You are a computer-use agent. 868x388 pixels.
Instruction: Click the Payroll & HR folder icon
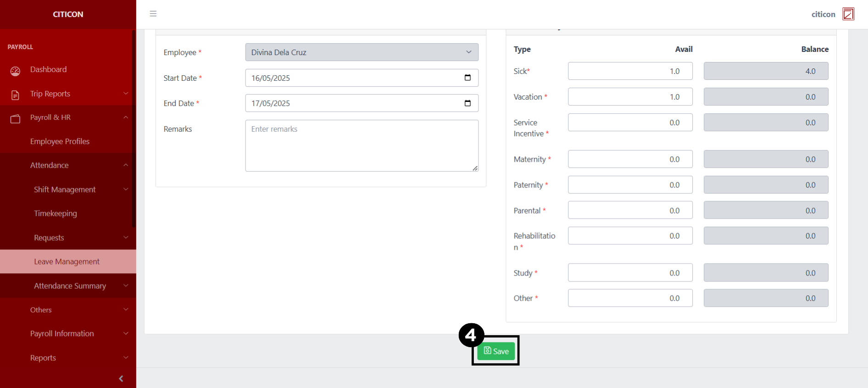point(16,119)
